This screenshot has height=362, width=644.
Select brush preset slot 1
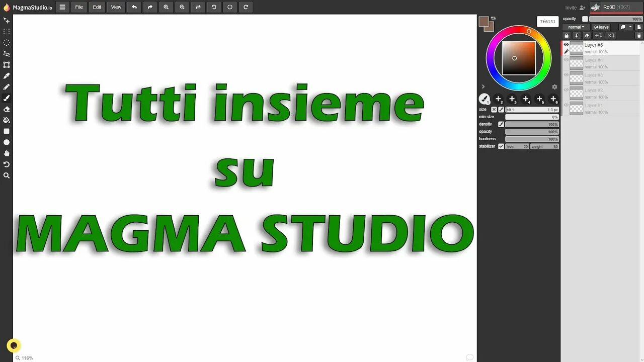point(484,99)
